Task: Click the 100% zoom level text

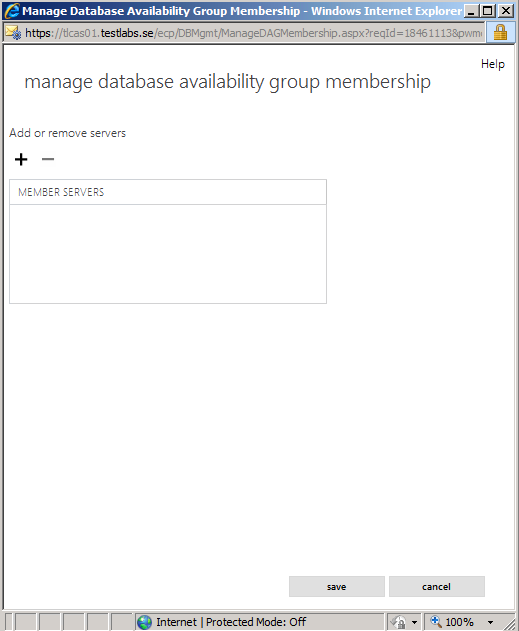Action: pyautogui.click(x=459, y=622)
